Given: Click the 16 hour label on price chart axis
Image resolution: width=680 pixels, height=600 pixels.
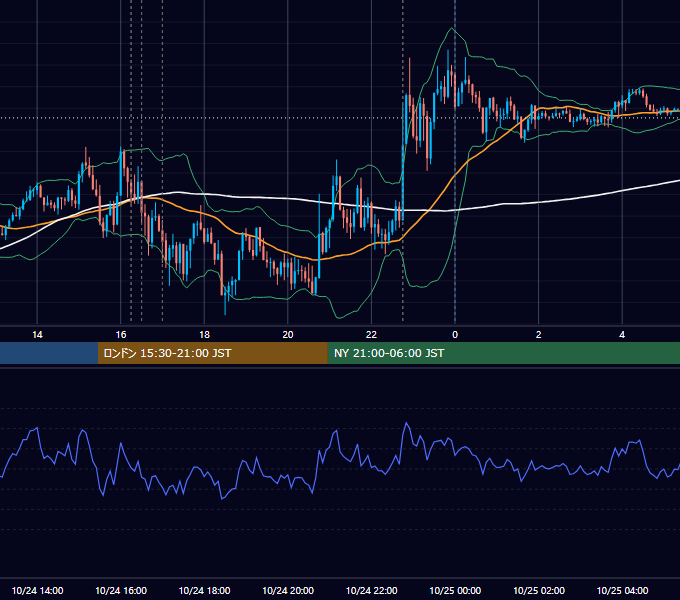Looking at the screenshot, I should 121,335.
